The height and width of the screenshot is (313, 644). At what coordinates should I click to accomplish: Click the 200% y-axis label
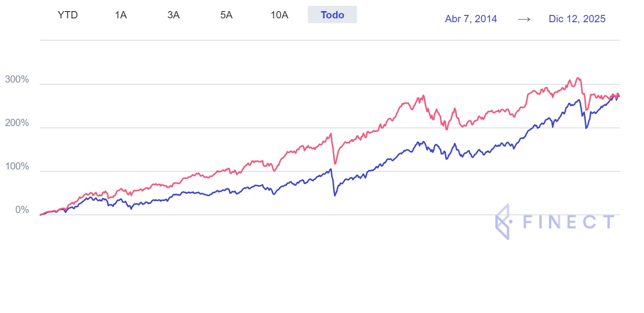tap(17, 123)
